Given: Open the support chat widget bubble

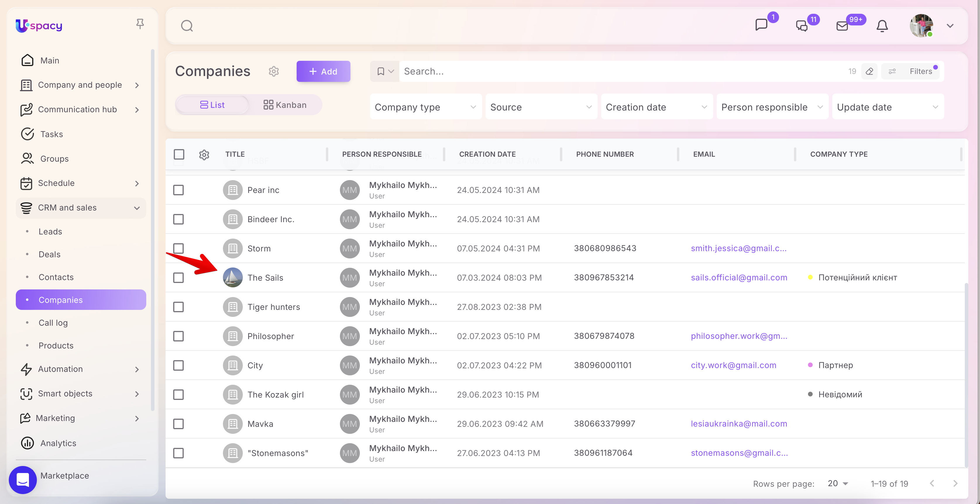Looking at the screenshot, I should click(23, 480).
